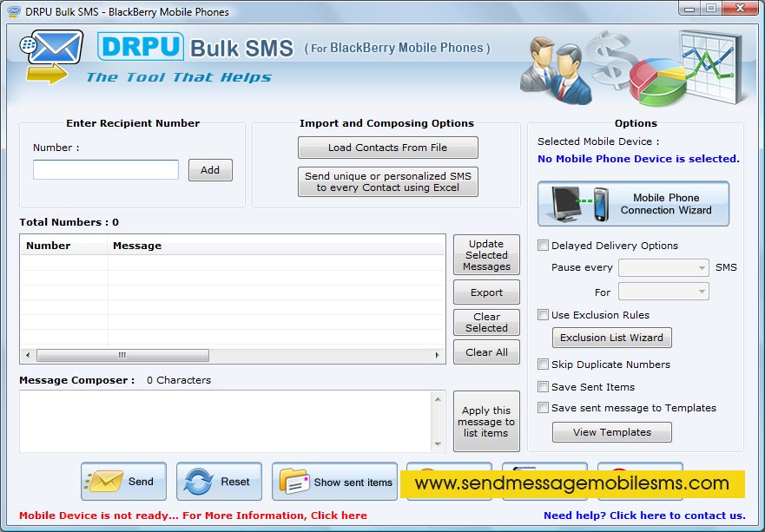Click the DRPU envelope logo icon

[x=52, y=56]
